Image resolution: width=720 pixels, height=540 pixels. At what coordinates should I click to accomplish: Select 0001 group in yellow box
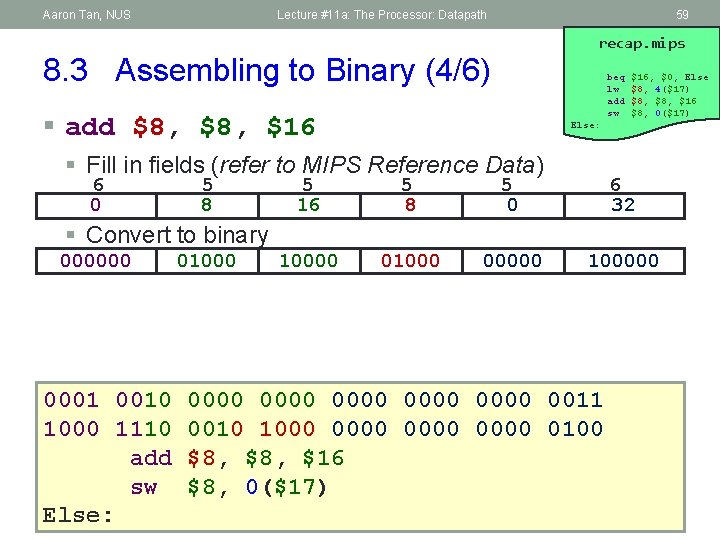[71, 400]
